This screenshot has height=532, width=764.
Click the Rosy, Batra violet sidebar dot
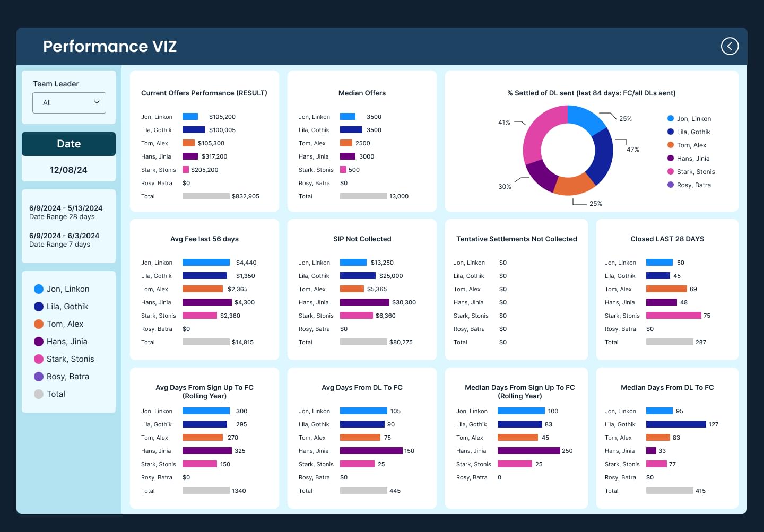39,377
